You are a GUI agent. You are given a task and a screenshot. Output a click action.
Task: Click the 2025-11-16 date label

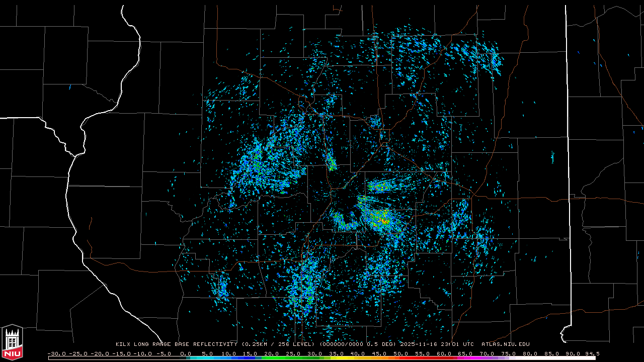pyautogui.click(x=420, y=344)
